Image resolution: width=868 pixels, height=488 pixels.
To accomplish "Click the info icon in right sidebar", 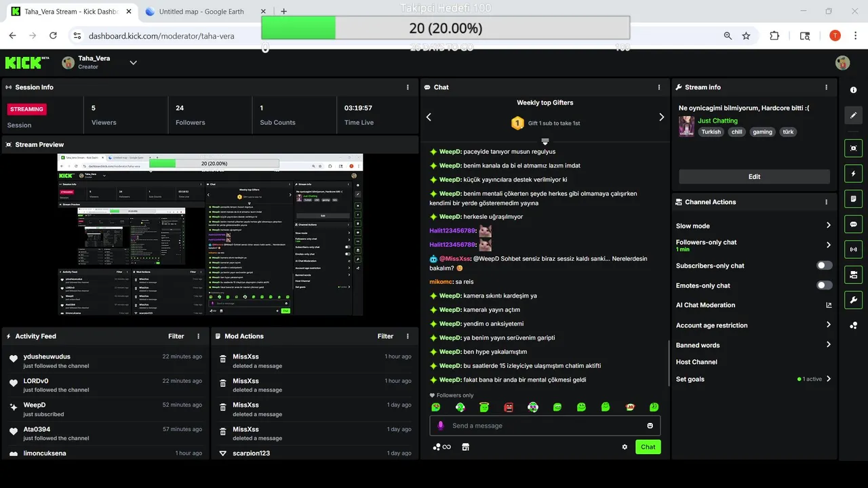I will (x=853, y=90).
